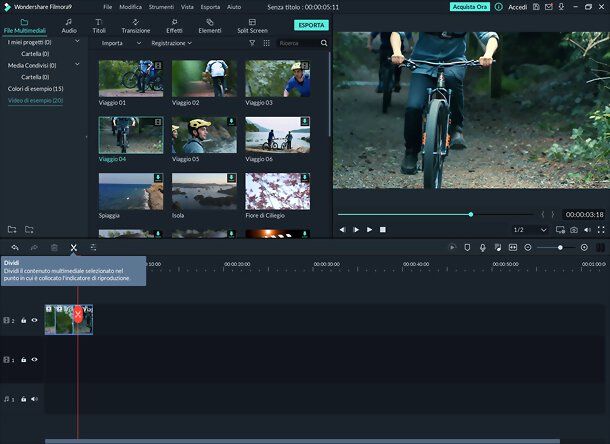Mute audio track 1 speaker

[x=34, y=399]
